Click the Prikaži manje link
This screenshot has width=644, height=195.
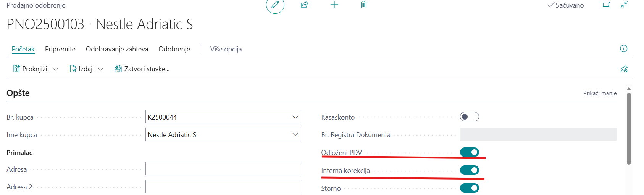coord(600,93)
